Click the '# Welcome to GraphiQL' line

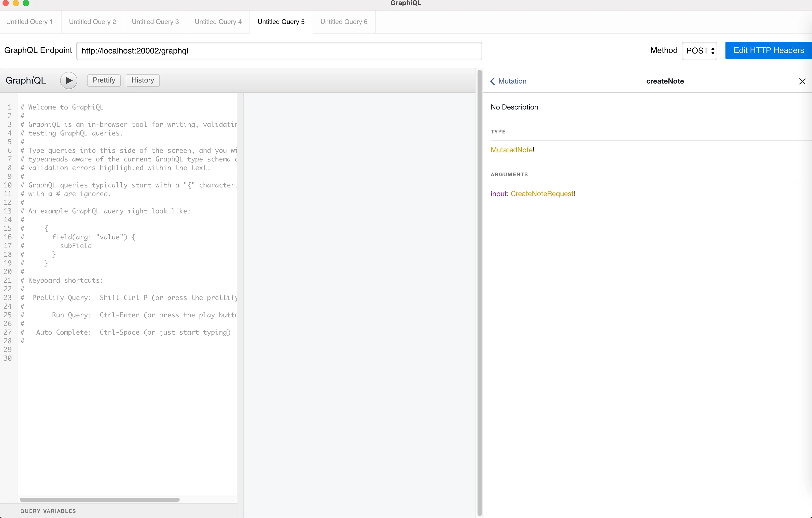coord(62,107)
